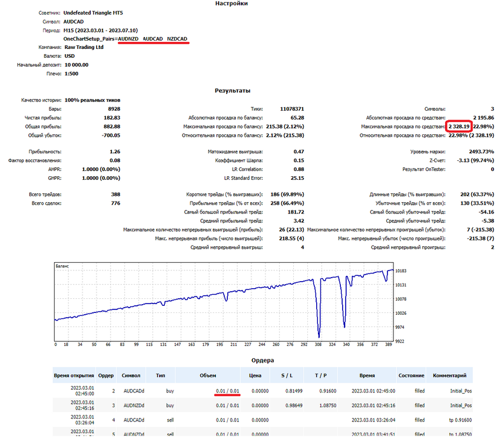This screenshot has width=504, height=442.
Task: Select the profit factor value 1.26
Action: tap(115, 151)
